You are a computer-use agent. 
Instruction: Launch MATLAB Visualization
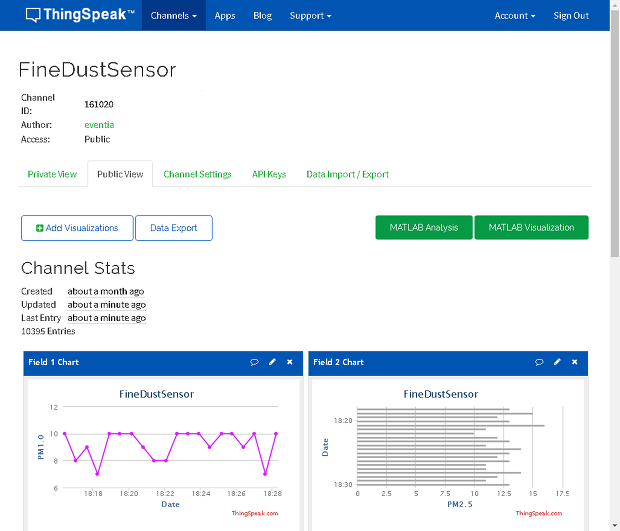pyautogui.click(x=531, y=227)
